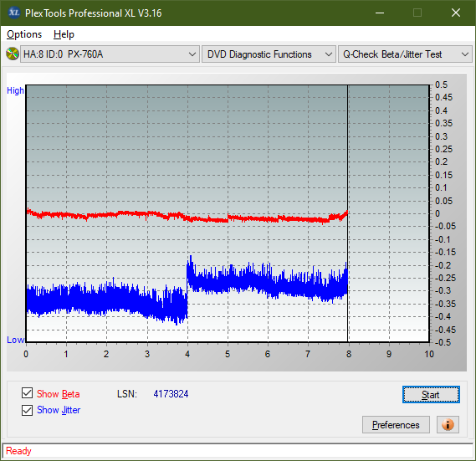Open the Q-Check Beta/Jitter Test dropdown
This screenshot has height=461, width=476.
click(405, 54)
